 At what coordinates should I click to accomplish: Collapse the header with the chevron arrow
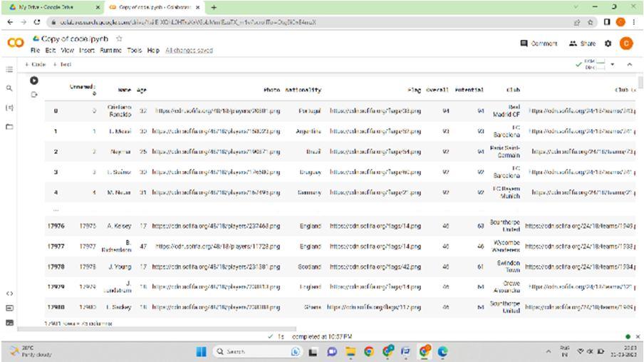click(x=629, y=65)
